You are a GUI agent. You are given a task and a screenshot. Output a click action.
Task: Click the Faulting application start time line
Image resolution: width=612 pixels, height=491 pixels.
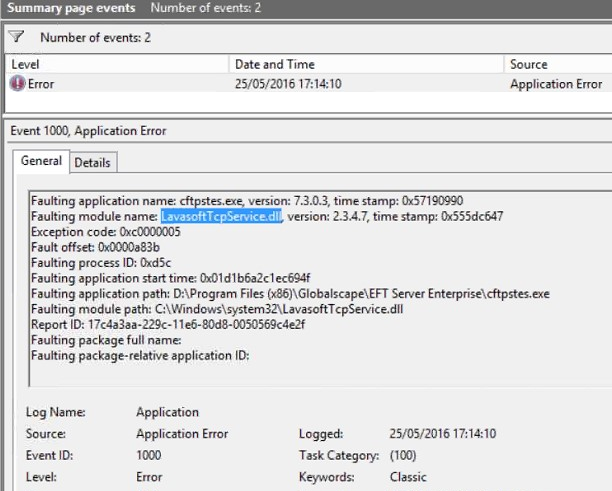click(171, 278)
